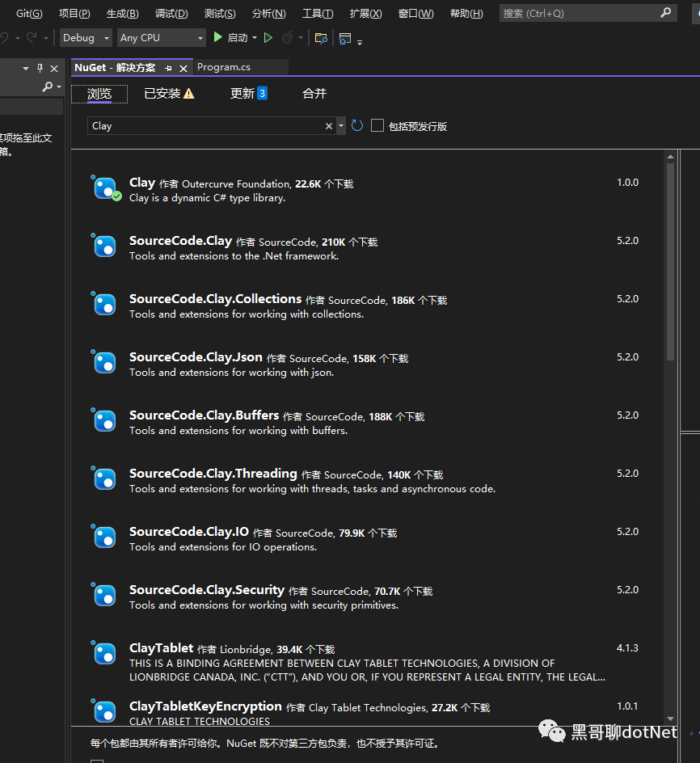Open the Git(G) menu
This screenshot has width=700, height=763.
tap(29, 14)
